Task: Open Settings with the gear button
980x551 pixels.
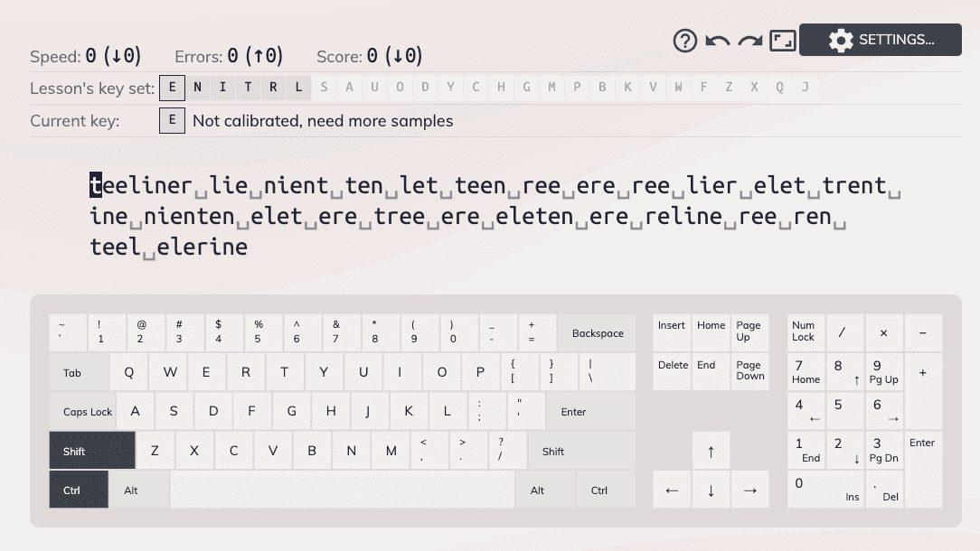Action: tap(880, 40)
